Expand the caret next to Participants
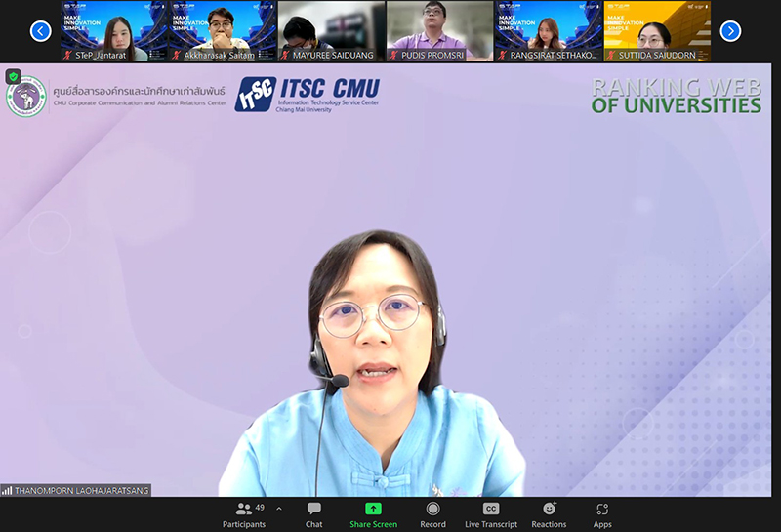Viewport: 781px width, 532px height. [x=279, y=509]
